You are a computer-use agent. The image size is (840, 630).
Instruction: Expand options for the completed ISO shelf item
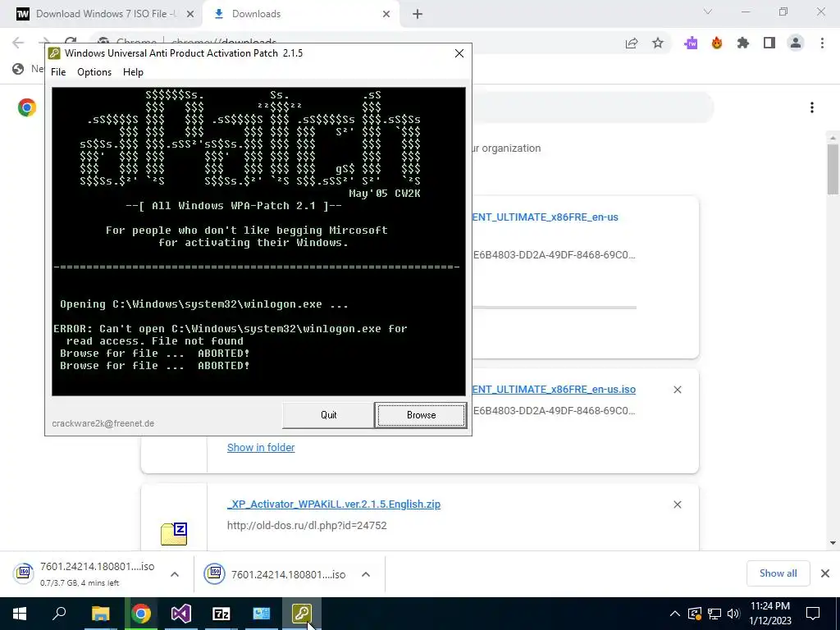pos(366,574)
